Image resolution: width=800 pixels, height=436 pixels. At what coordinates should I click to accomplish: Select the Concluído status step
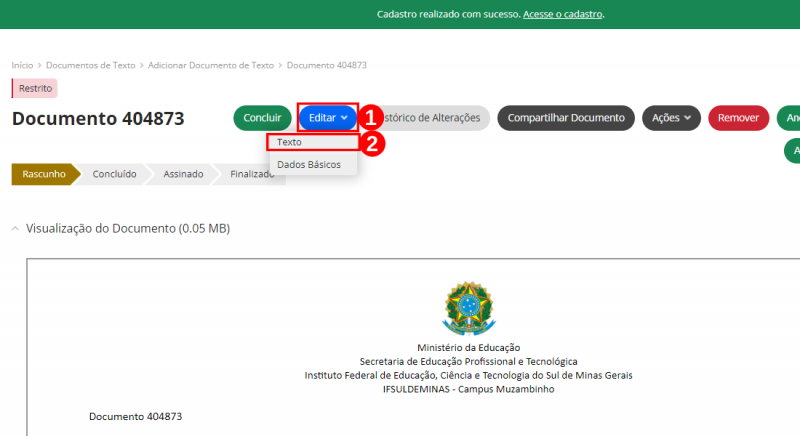pyautogui.click(x=114, y=174)
